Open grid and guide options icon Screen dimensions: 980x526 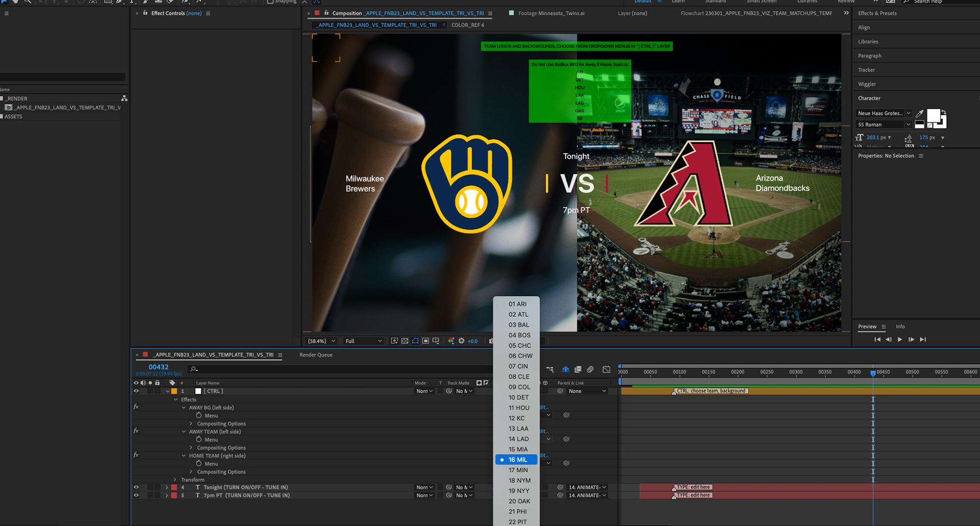435,341
